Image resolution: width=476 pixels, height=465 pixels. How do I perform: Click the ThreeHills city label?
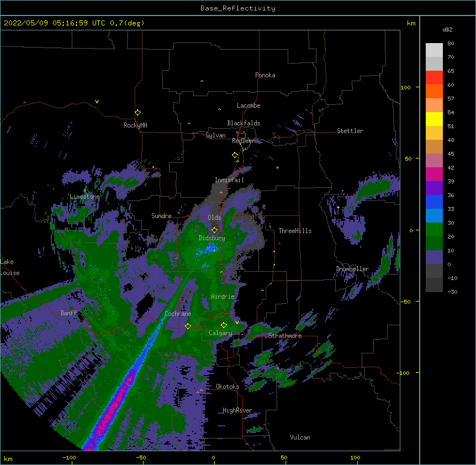(x=295, y=231)
